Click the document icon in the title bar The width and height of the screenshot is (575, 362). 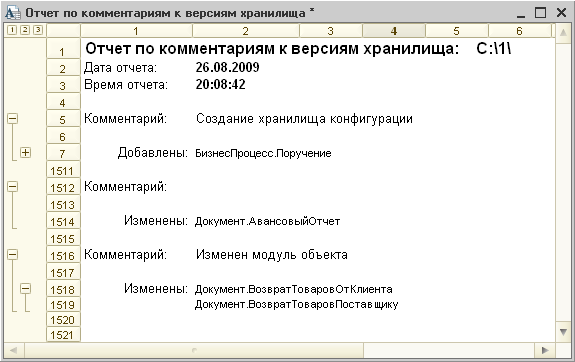tap(13, 13)
